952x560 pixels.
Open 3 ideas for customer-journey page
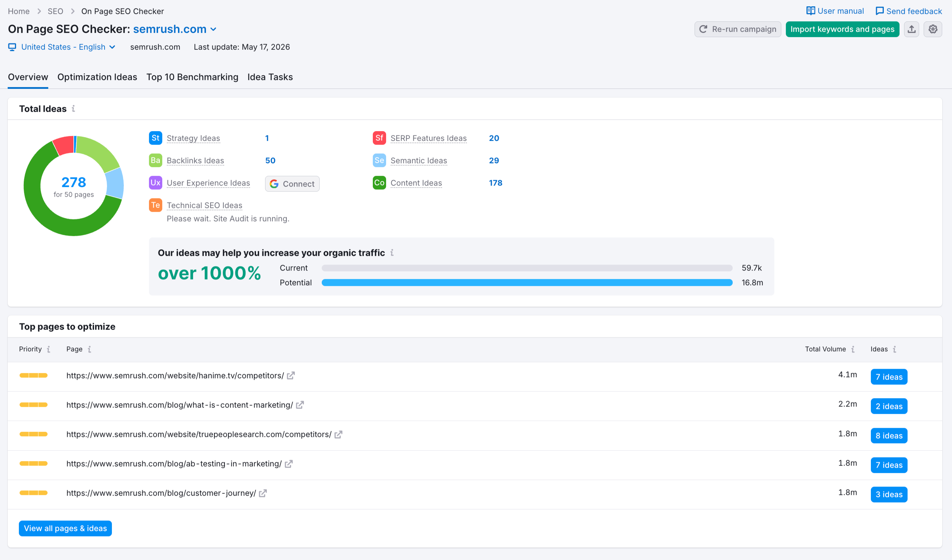(x=889, y=495)
